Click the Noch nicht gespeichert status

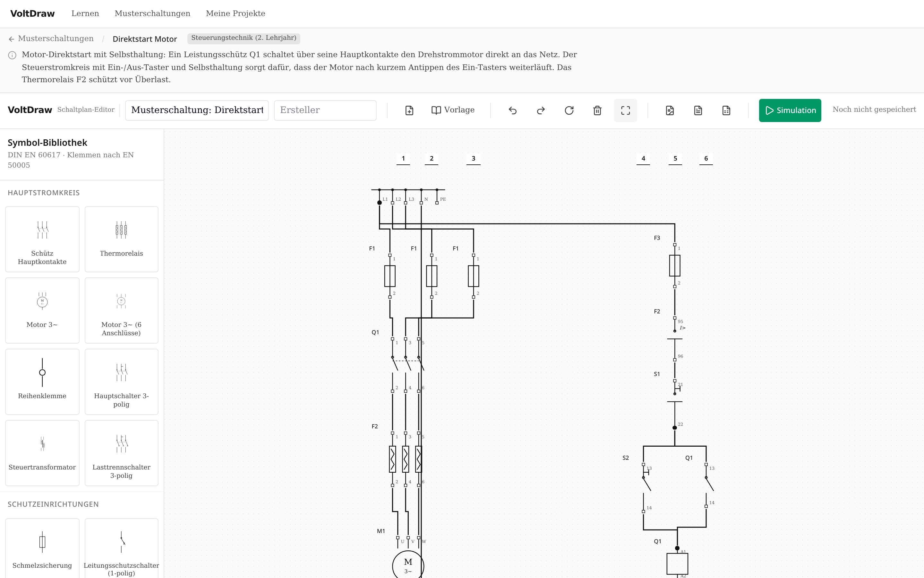pos(874,109)
